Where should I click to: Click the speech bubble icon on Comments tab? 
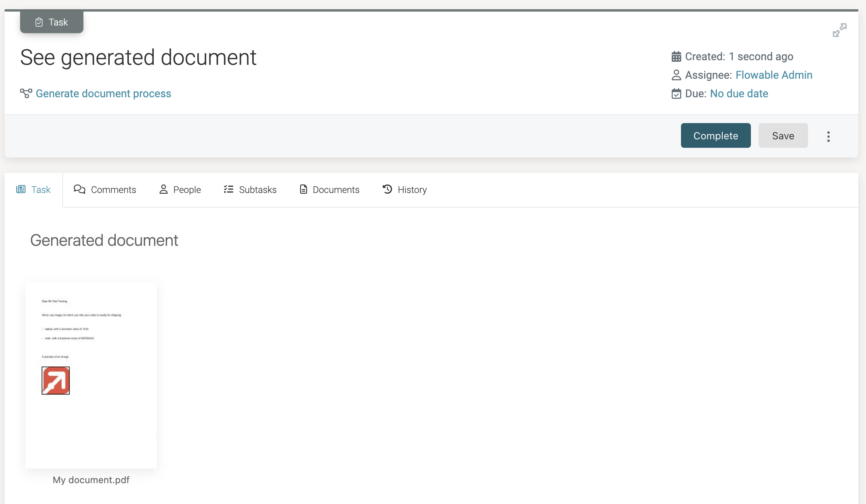(80, 189)
